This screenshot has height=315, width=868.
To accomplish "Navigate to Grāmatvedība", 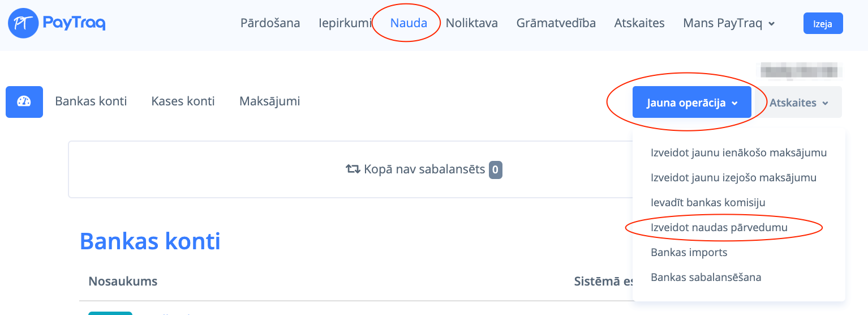I will point(556,23).
